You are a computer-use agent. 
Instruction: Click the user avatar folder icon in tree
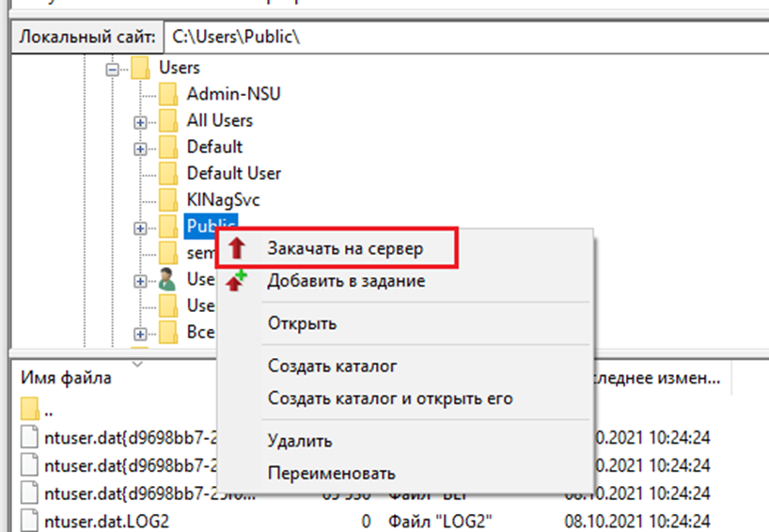point(168,279)
